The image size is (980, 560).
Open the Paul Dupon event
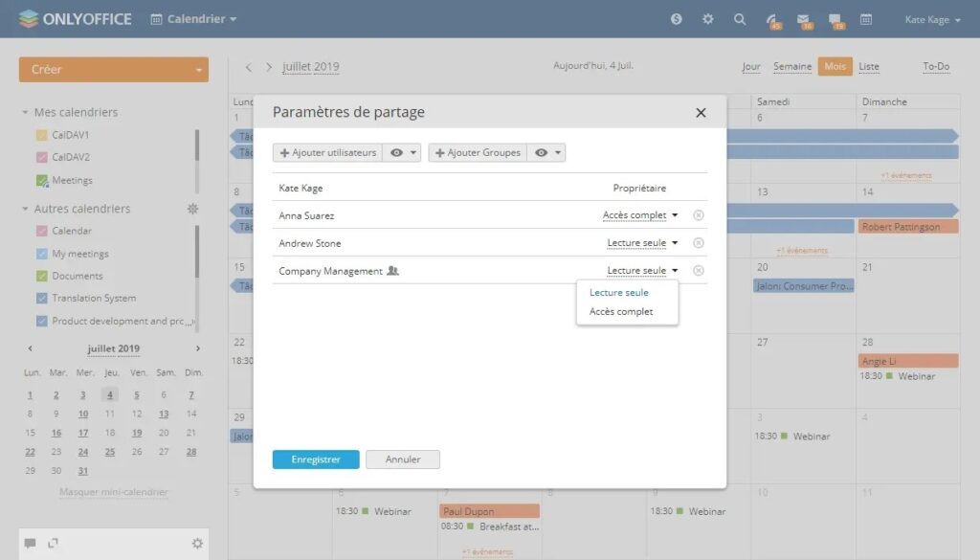pyautogui.click(x=489, y=511)
